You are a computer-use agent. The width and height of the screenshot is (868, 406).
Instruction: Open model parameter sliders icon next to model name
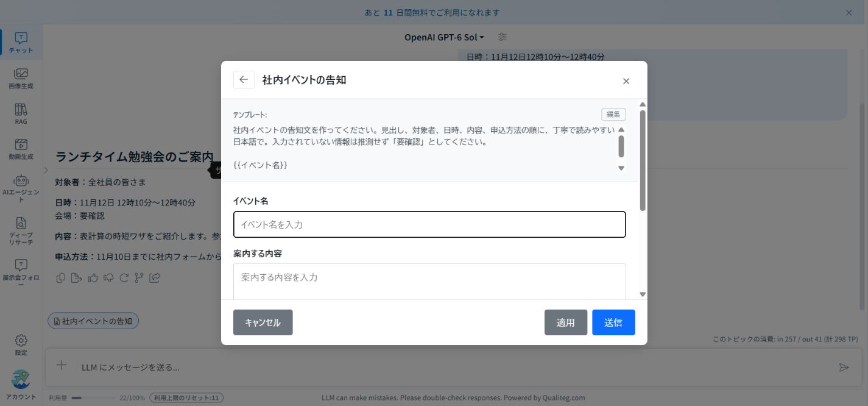tap(503, 37)
